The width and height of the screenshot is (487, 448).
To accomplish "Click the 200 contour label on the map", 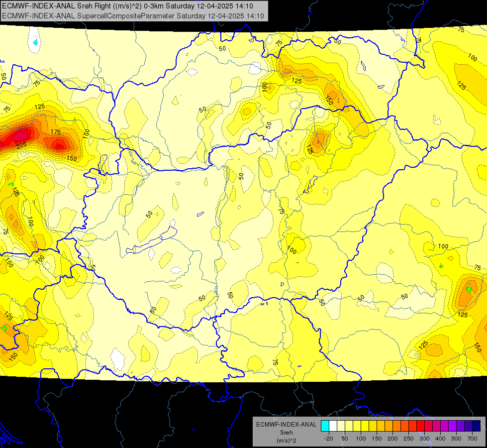I will click(x=22, y=145).
